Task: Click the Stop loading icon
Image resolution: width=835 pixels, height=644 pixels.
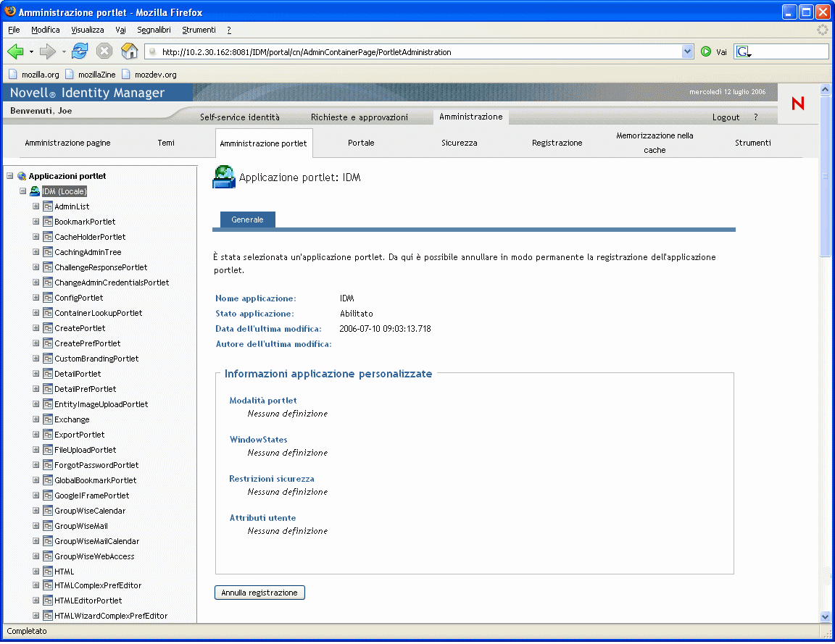Action: [x=104, y=51]
